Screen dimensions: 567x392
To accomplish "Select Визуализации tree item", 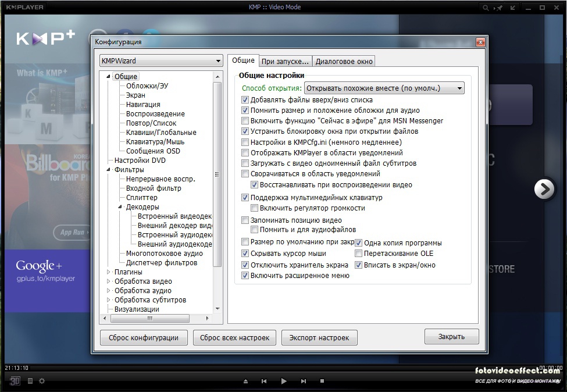I will coord(137,309).
